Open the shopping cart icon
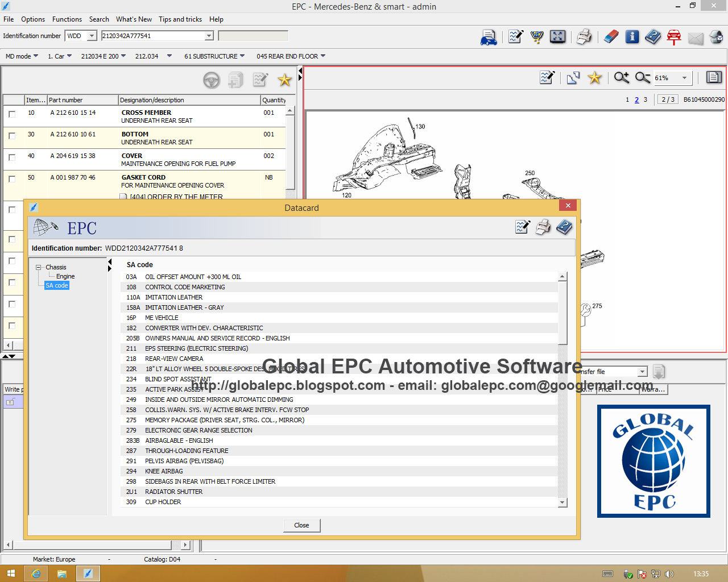728x582 pixels. 536,37
